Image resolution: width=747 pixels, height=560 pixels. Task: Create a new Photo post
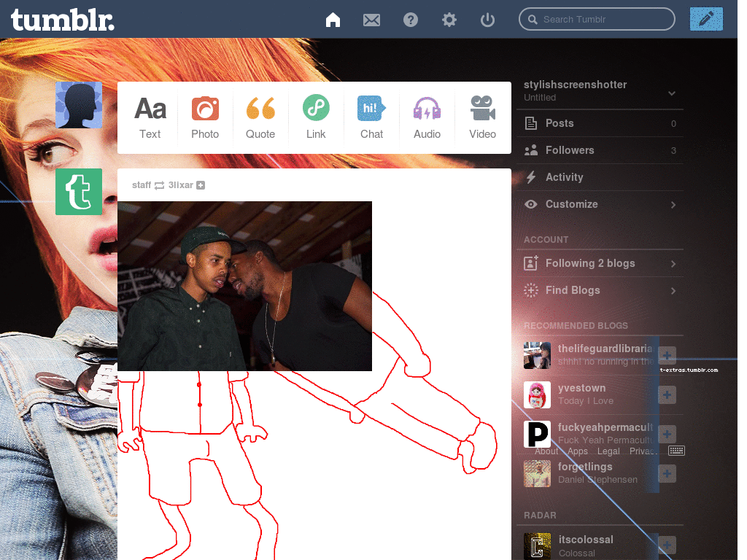205,117
